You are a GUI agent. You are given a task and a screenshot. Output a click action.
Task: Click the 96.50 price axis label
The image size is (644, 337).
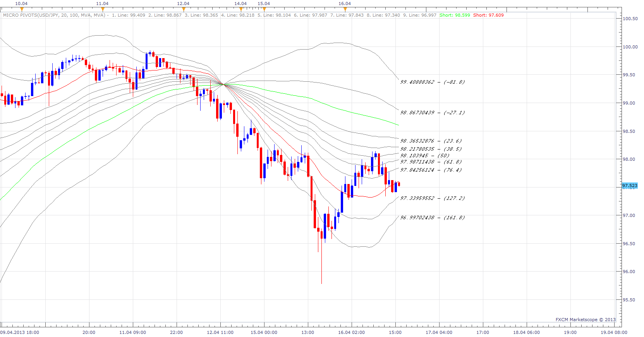coord(629,244)
